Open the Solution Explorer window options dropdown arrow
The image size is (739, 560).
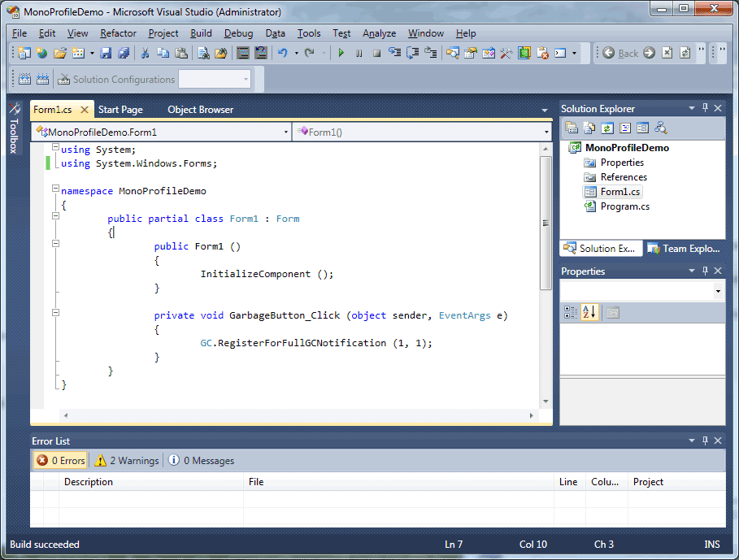(692, 108)
